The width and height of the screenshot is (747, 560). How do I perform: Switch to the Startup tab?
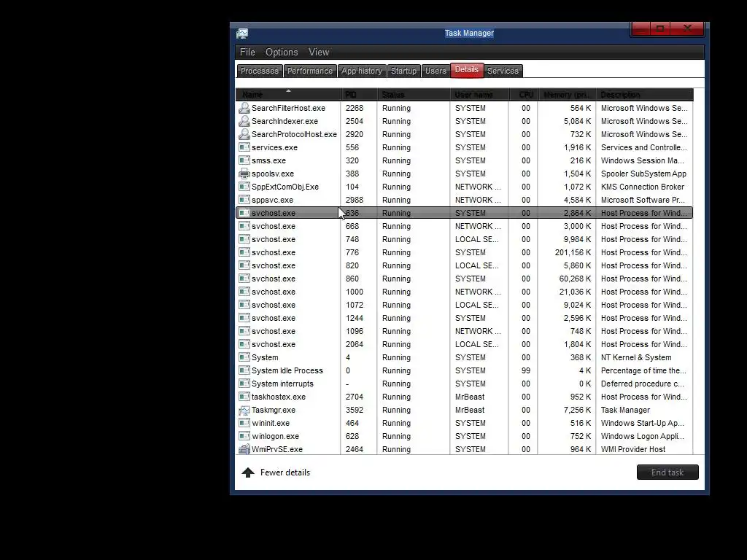(404, 71)
